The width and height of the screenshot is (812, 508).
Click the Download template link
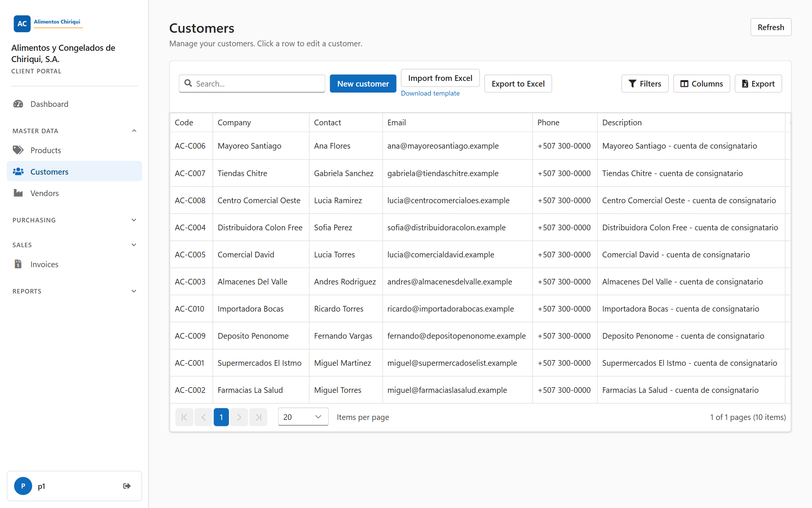[430, 93]
